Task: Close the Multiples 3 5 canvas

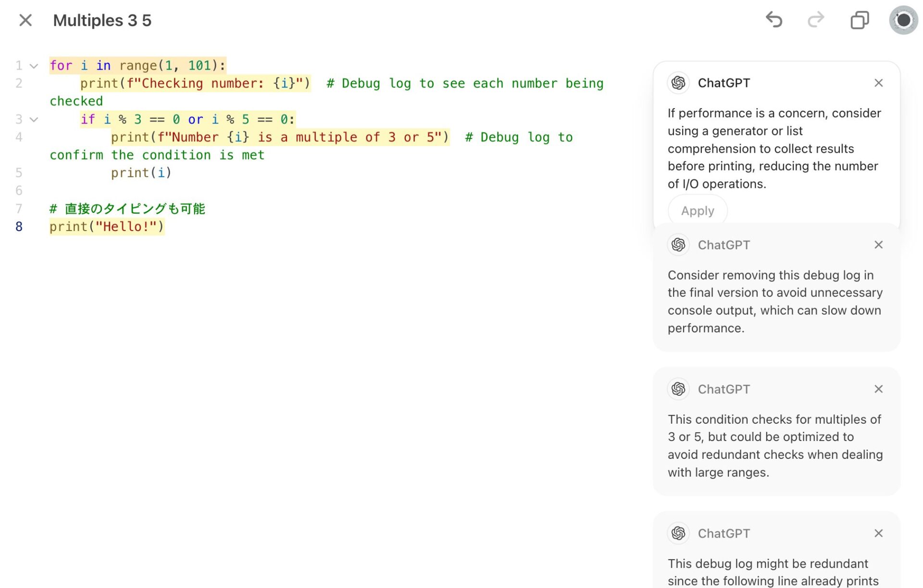Action: [25, 20]
